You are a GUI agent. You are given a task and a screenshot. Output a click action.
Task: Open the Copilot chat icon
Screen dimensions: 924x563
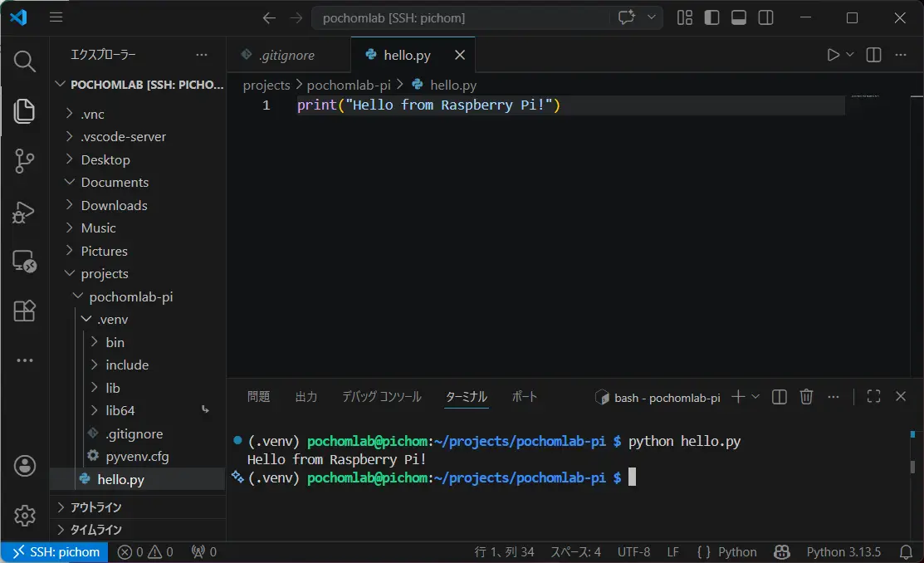coord(627,17)
